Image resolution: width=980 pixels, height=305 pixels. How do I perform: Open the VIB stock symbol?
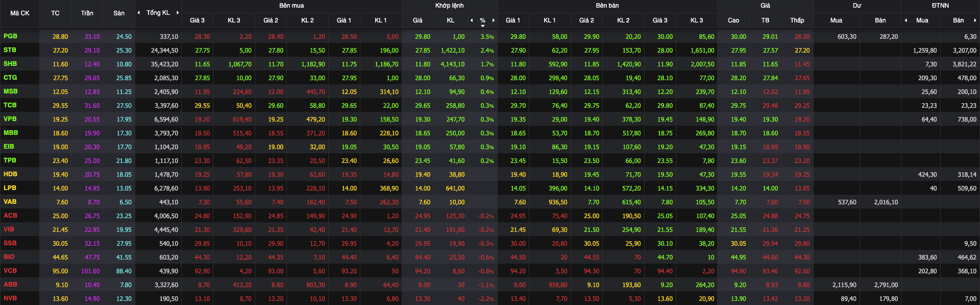point(9,229)
